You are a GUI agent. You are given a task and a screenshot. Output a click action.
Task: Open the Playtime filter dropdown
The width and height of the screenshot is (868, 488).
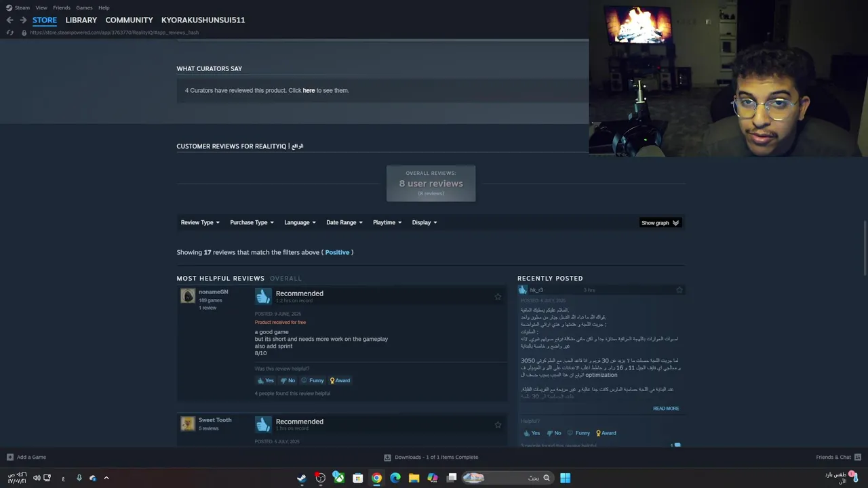[x=387, y=222]
